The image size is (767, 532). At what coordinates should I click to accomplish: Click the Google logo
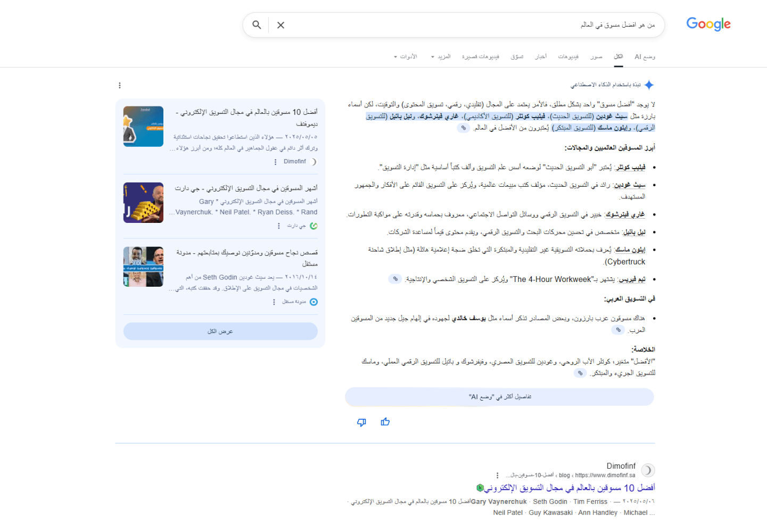click(708, 24)
